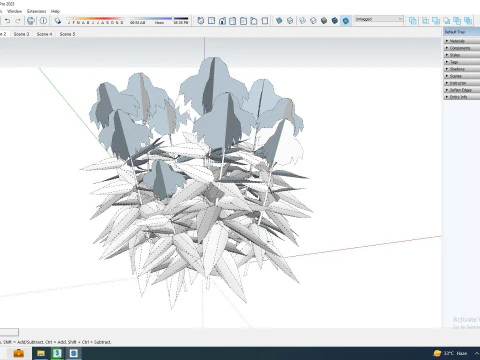Open the Extensions menu
Viewport: 480px width, 360px height.
coord(36,11)
